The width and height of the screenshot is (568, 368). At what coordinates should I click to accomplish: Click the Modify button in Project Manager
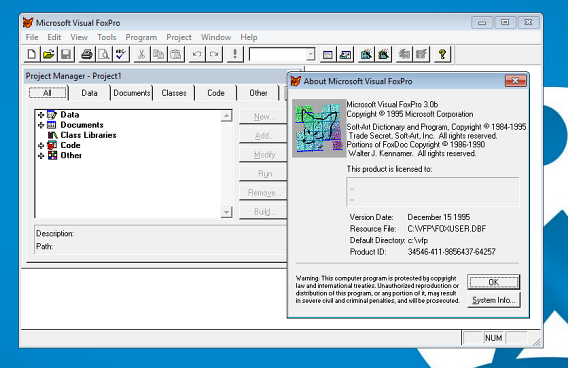click(264, 155)
